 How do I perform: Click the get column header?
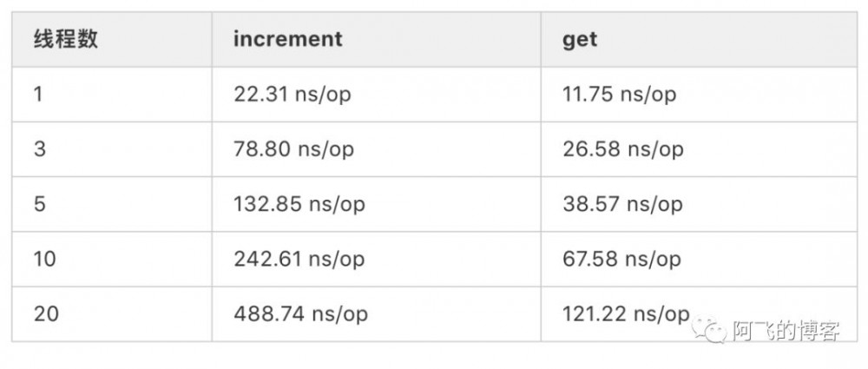(x=580, y=40)
